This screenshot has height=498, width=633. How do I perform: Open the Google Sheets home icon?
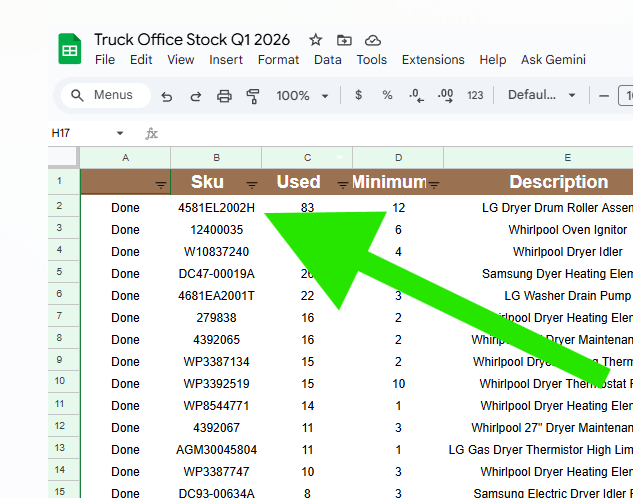[70, 49]
